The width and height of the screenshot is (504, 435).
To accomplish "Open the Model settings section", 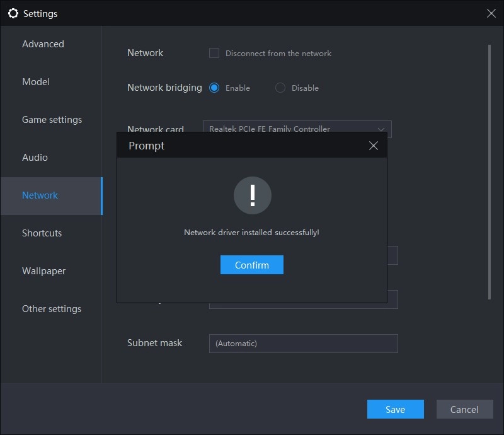I will pyautogui.click(x=36, y=82).
